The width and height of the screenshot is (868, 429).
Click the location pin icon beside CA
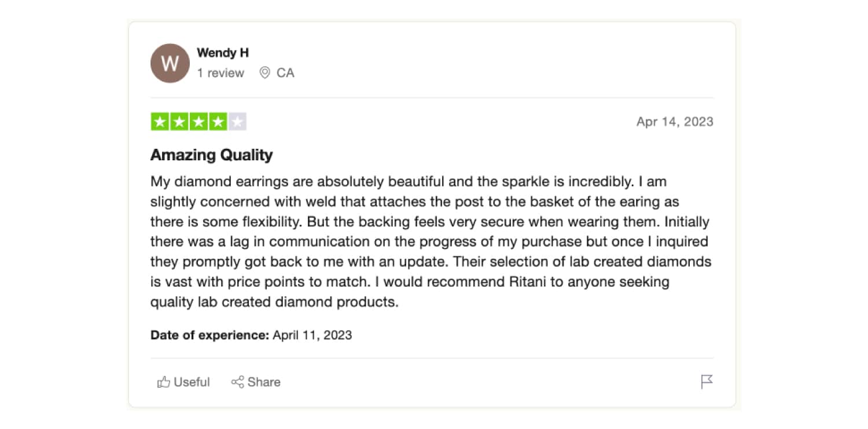[x=264, y=73]
